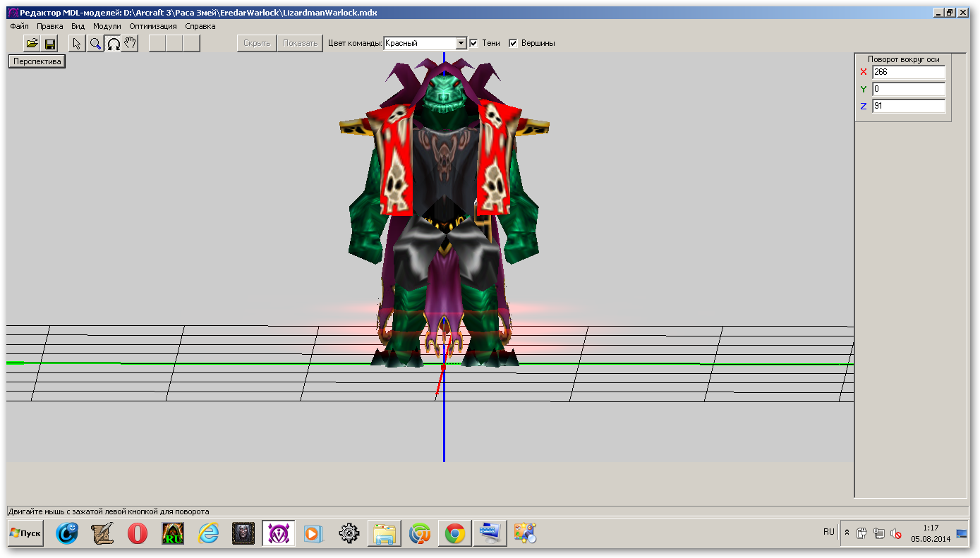Viewport: 980px width, 558px height.
Task: Open the Правка menu
Action: click(50, 26)
